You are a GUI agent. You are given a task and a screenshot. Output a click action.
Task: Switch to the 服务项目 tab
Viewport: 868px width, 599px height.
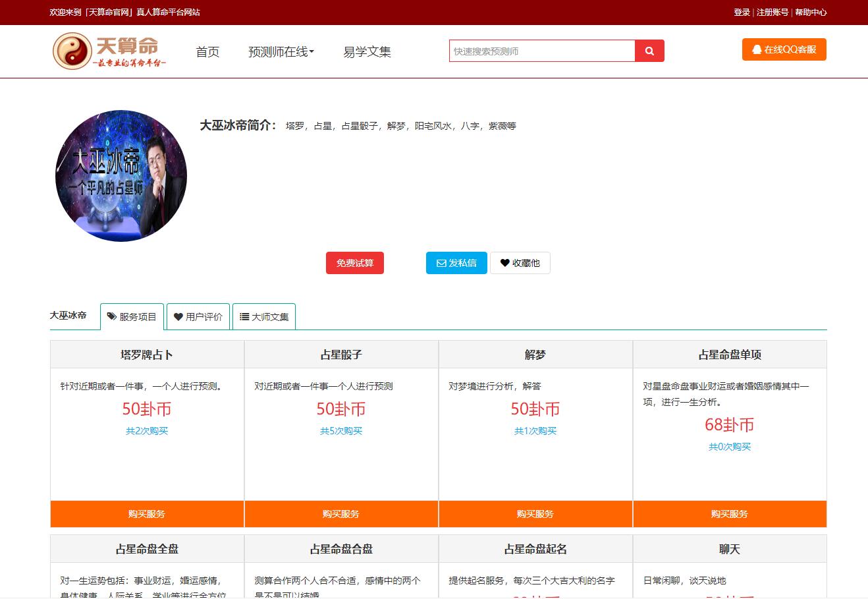click(132, 316)
